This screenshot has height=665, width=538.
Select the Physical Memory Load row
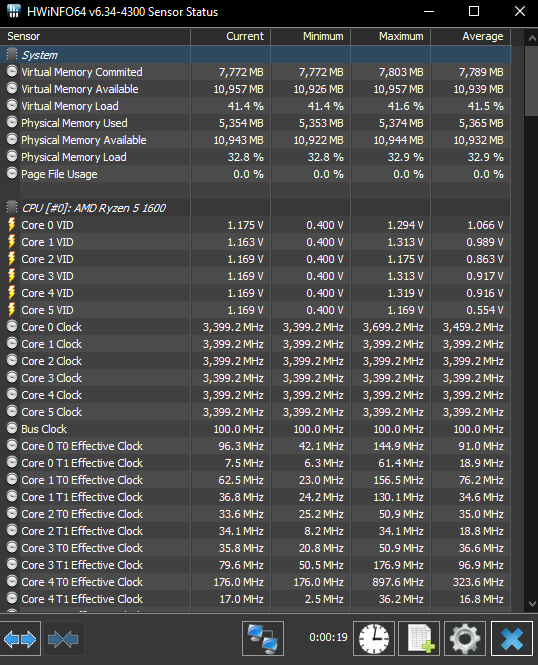pyautogui.click(x=256, y=157)
